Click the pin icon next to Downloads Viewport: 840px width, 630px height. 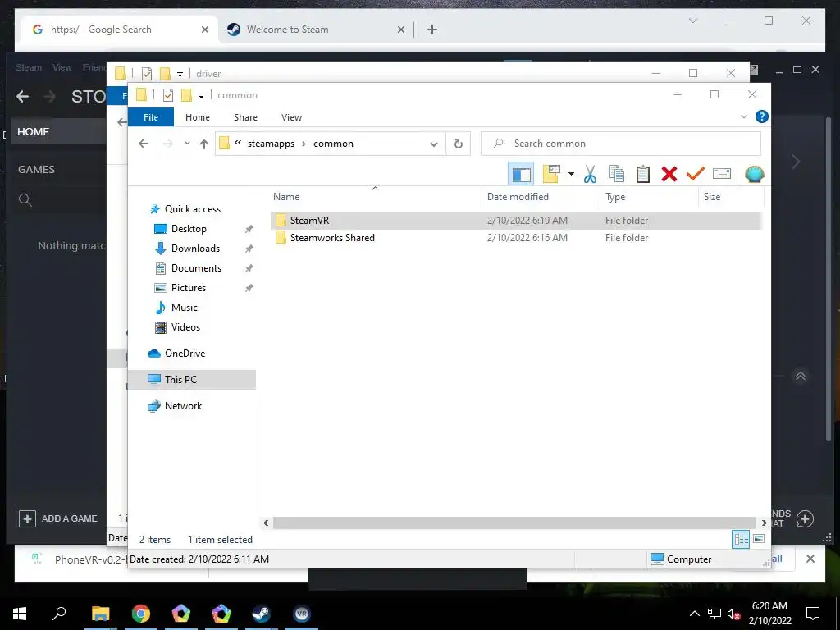click(x=249, y=249)
